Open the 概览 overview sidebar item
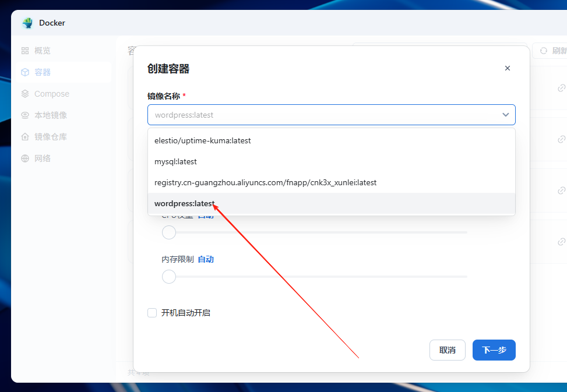 (63, 51)
